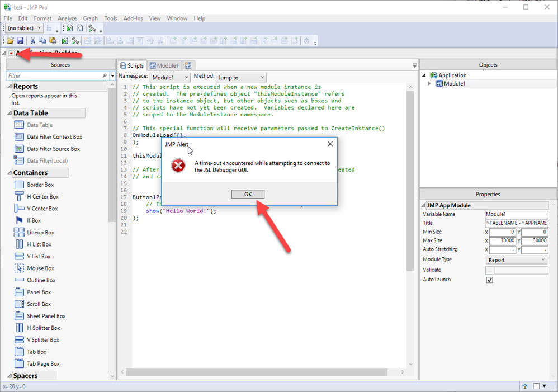Screen dimensions: 558x392
Task: Click the magnifier in Sources filter
Action: click(x=104, y=75)
